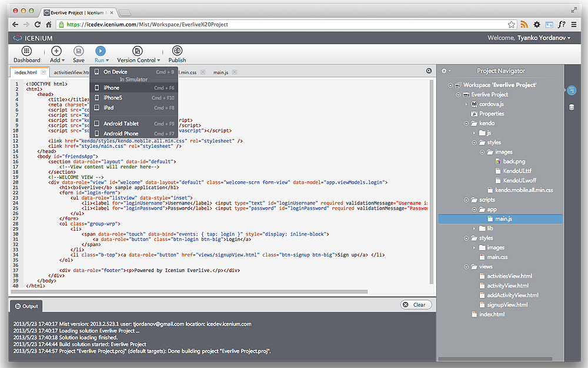Click the editor horizontal scrollbar
This screenshot has width=588, height=368.
[x=189, y=292]
